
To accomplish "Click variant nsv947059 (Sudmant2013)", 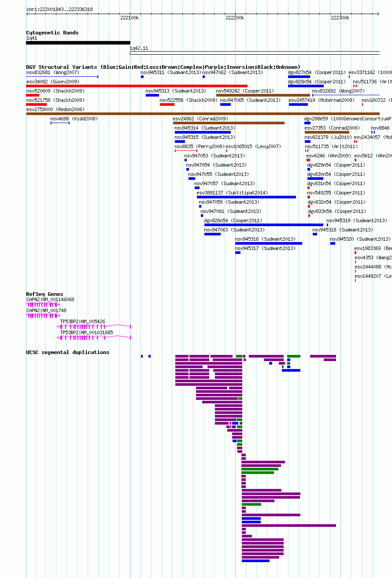I will coord(229,202).
